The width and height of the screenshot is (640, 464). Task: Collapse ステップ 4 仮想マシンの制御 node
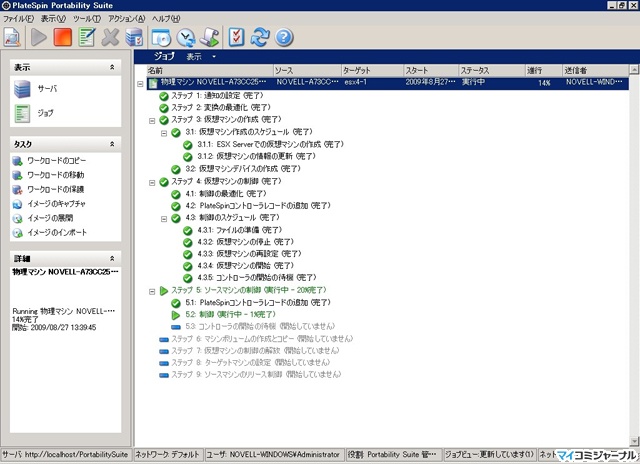152,183
